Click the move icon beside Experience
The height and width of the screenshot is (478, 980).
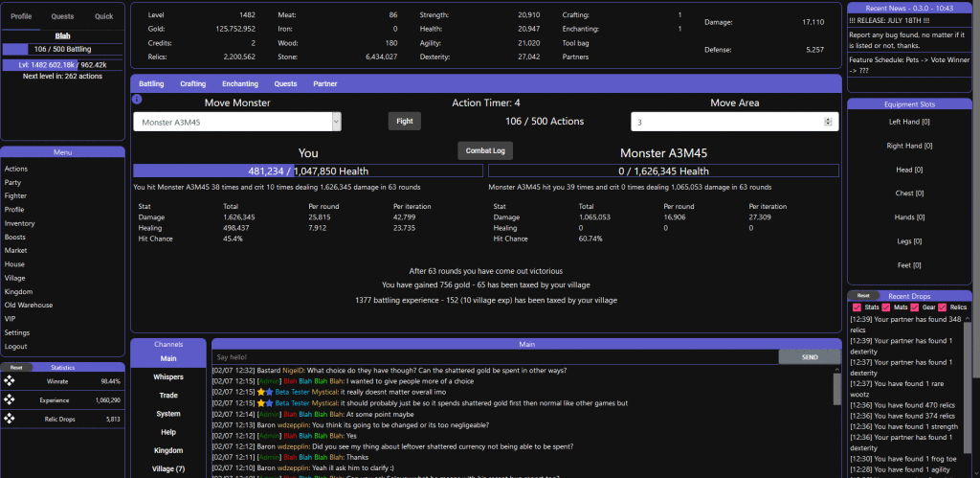(10, 399)
